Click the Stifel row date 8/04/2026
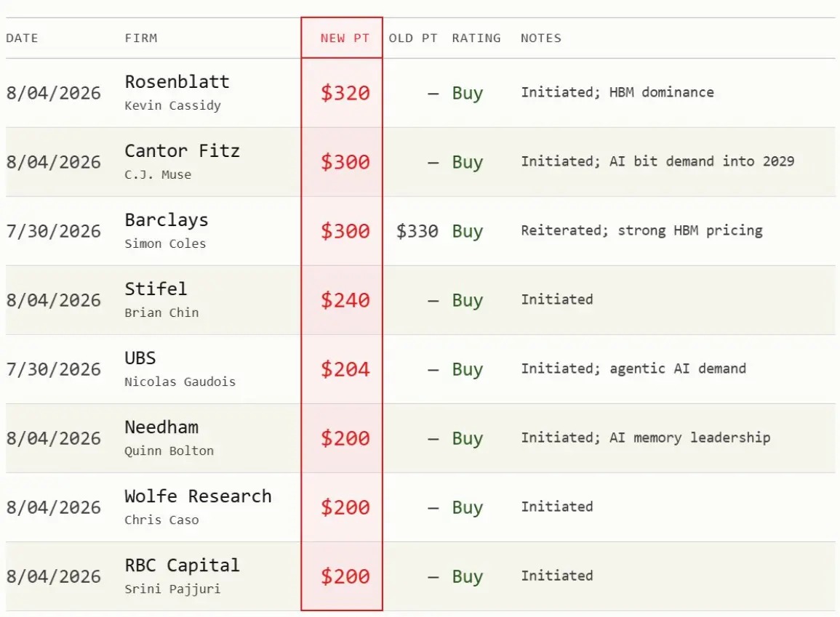Image resolution: width=840 pixels, height=617 pixels. pyautogui.click(x=53, y=300)
